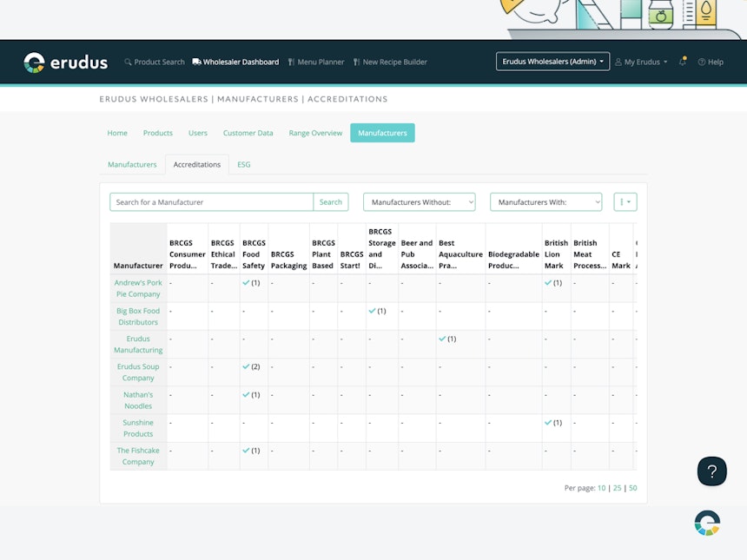Go to the Home dashboard tab
Image resolution: width=747 pixels, height=560 pixels.
(x=117, y=133)
